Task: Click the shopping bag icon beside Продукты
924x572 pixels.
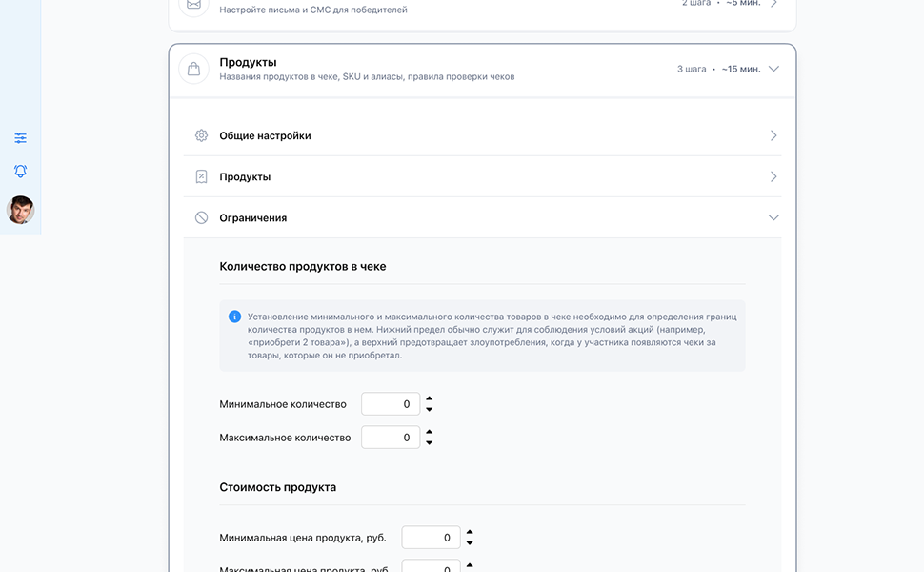Action: pos(194,69)
